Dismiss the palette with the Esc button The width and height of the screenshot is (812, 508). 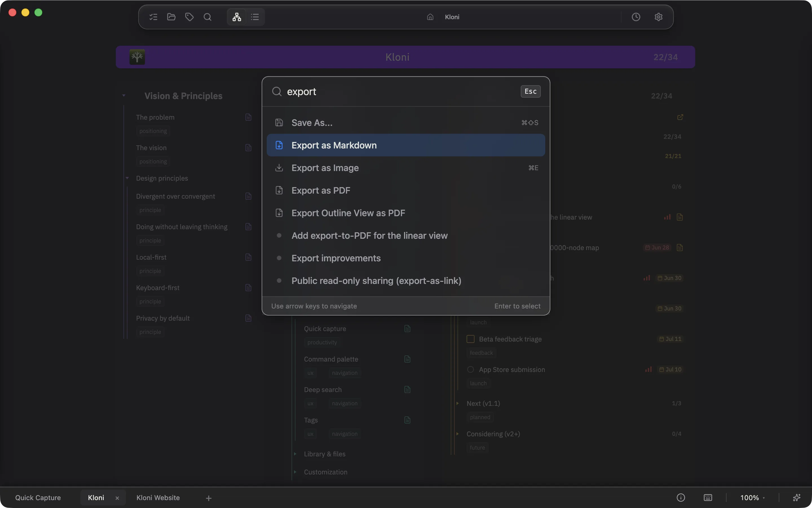pos(531,91)
